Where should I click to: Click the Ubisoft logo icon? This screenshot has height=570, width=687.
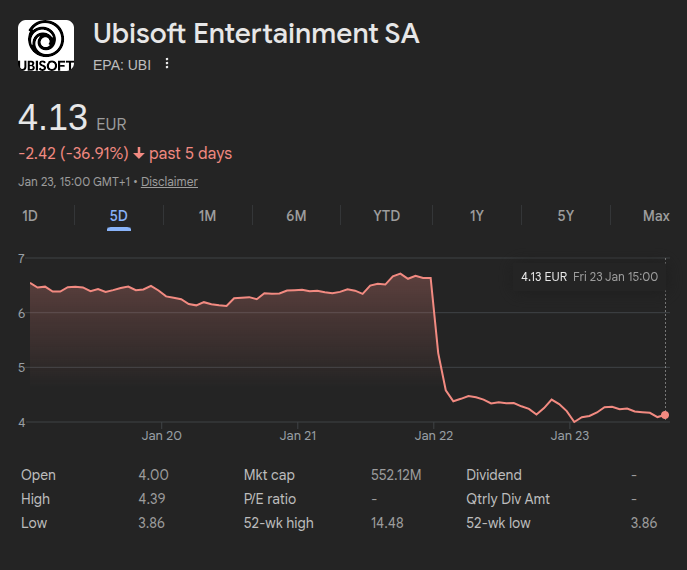tap(46, 45)
